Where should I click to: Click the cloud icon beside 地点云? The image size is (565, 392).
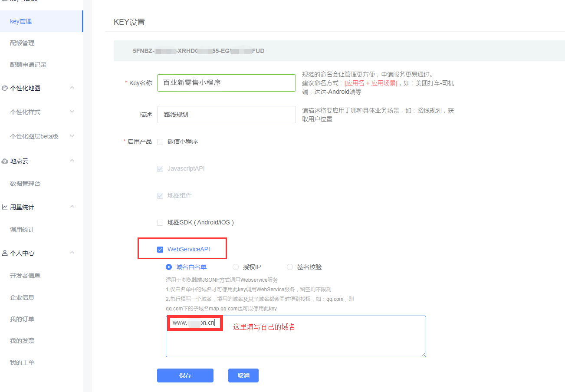(5, 161)
